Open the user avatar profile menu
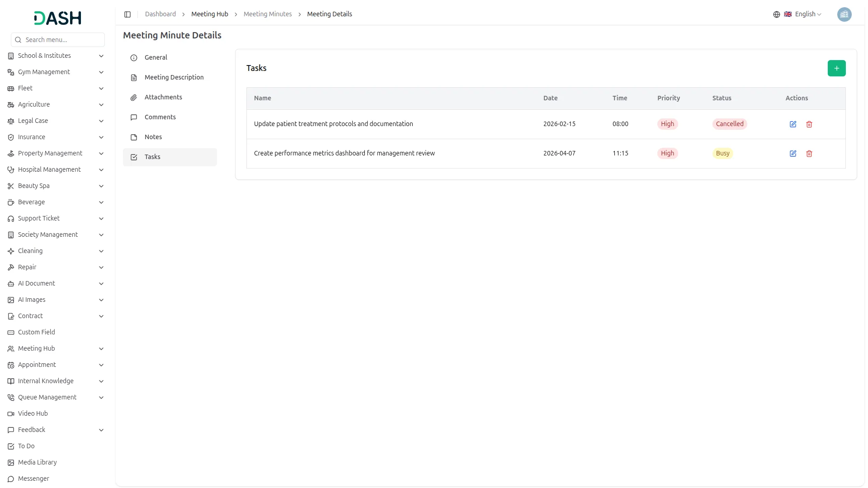 [844, 14]
